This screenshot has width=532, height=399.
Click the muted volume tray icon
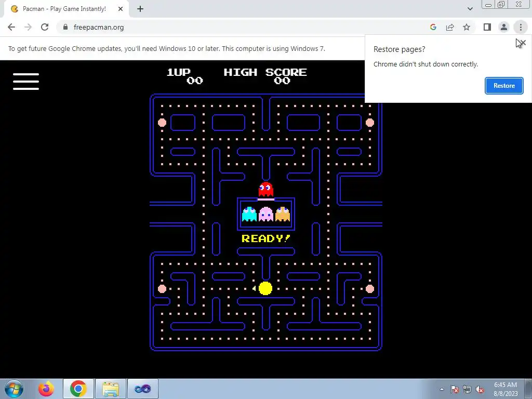click(480, 389)
